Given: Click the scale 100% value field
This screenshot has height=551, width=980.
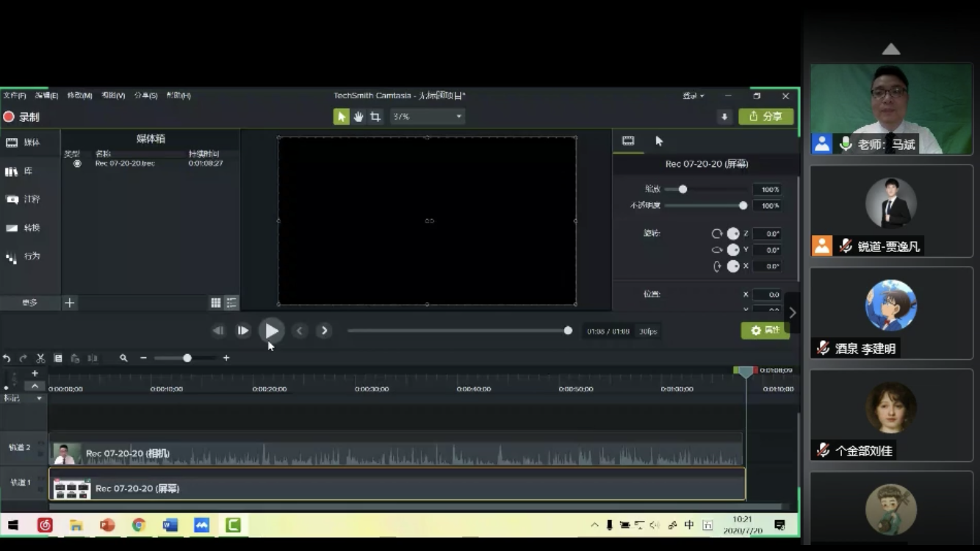Looking at the screenshot, I should tap(767, 190).
